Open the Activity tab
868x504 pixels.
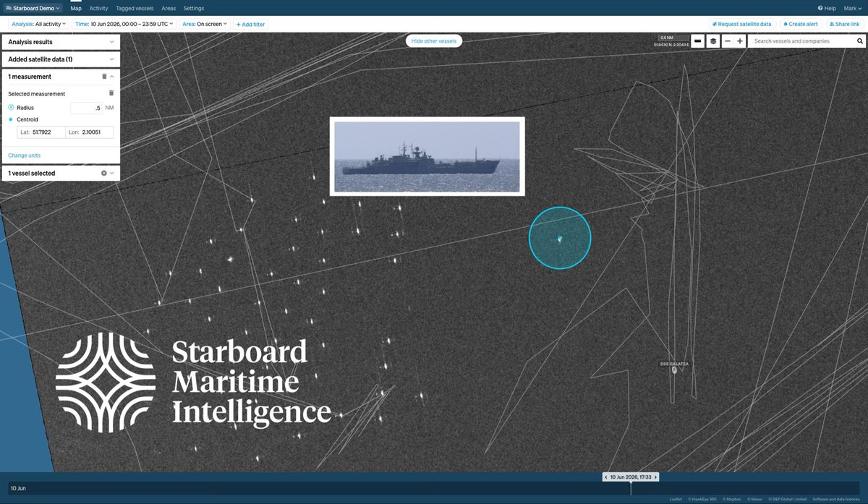click(98, 8)
